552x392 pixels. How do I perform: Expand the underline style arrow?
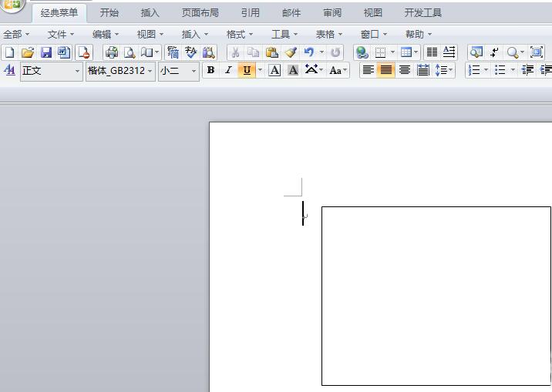click(x=260, y=70)
